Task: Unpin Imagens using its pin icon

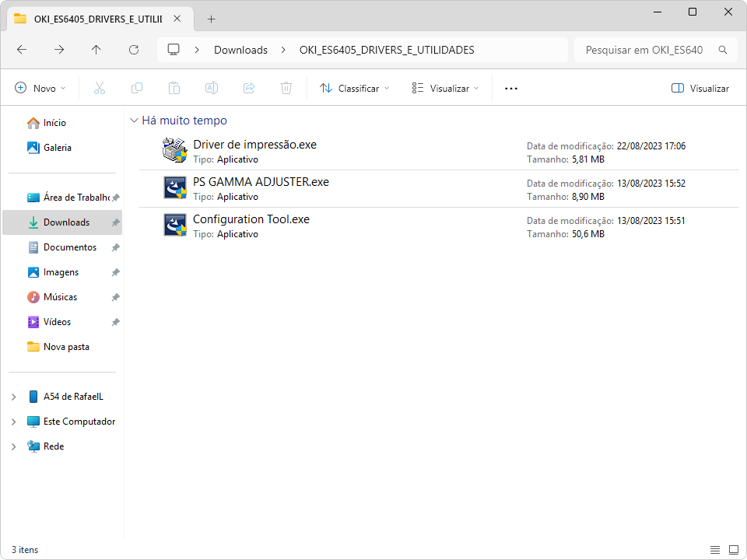Action: tap(115, 272)
